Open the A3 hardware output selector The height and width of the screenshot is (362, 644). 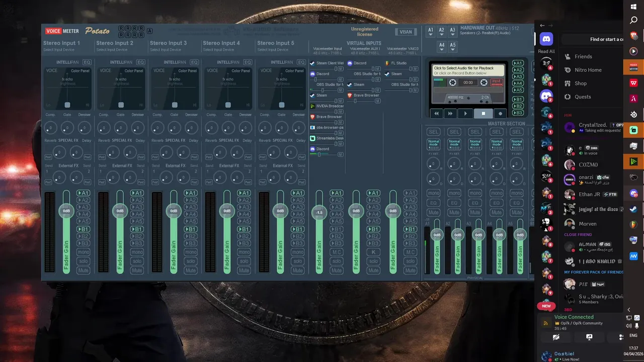point(453,31)
